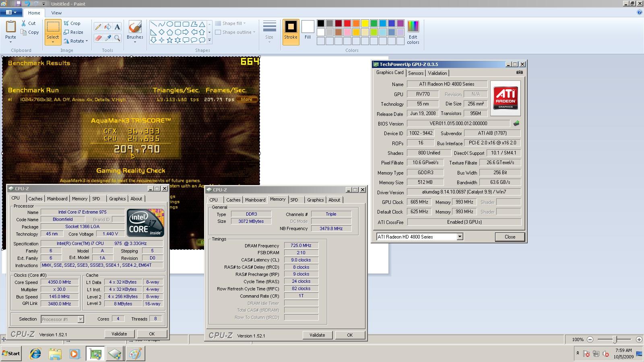Click the Crop tool
The width and height of the screenshot is (644, 362).
coord(72,23)
